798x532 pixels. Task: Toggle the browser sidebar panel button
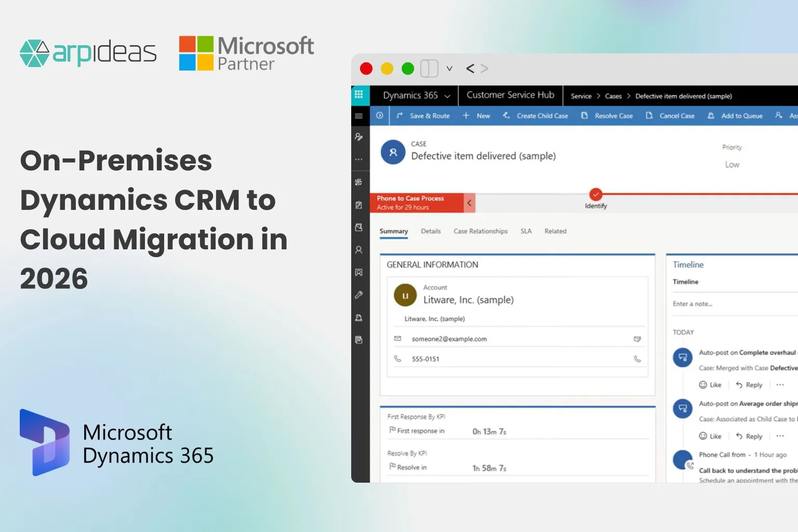coord(429,69)
